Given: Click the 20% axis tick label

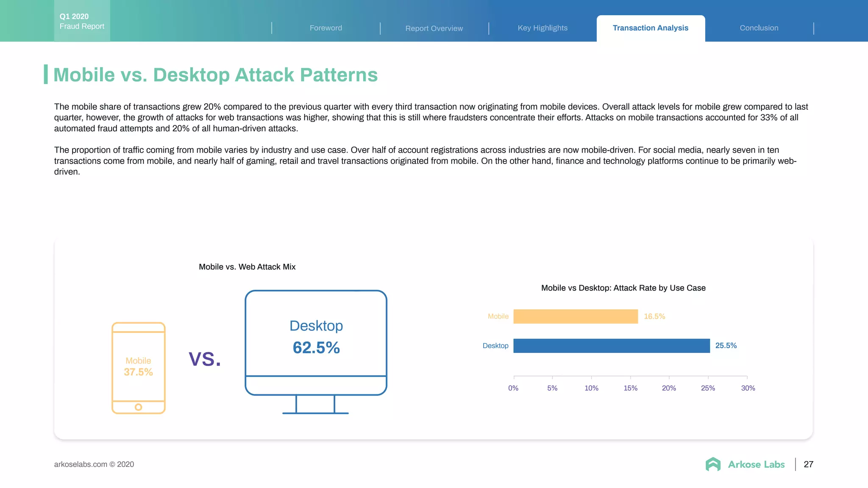Looking at the screenshot, I should (x=669, y=388).
